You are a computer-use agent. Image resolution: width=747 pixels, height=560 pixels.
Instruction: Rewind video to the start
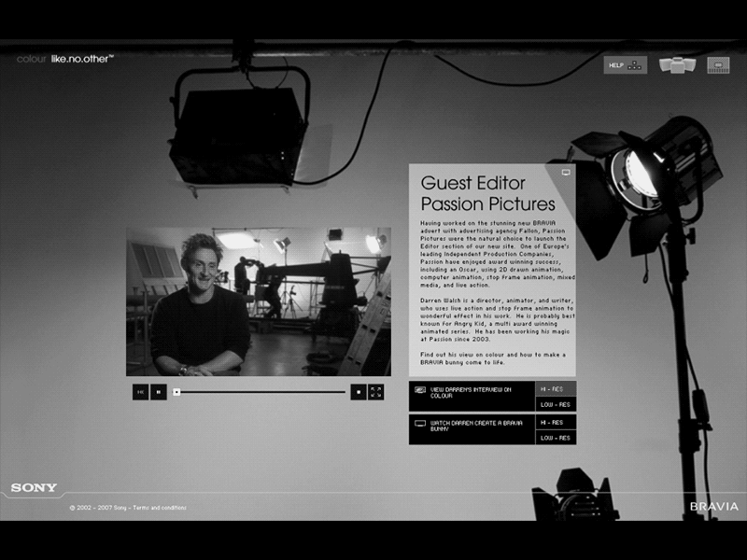coord(141,392)
